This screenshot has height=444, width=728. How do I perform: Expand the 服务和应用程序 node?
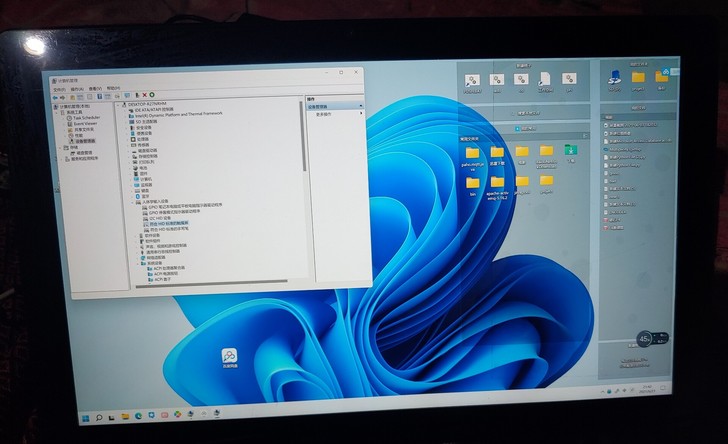(x=63, y=159)
